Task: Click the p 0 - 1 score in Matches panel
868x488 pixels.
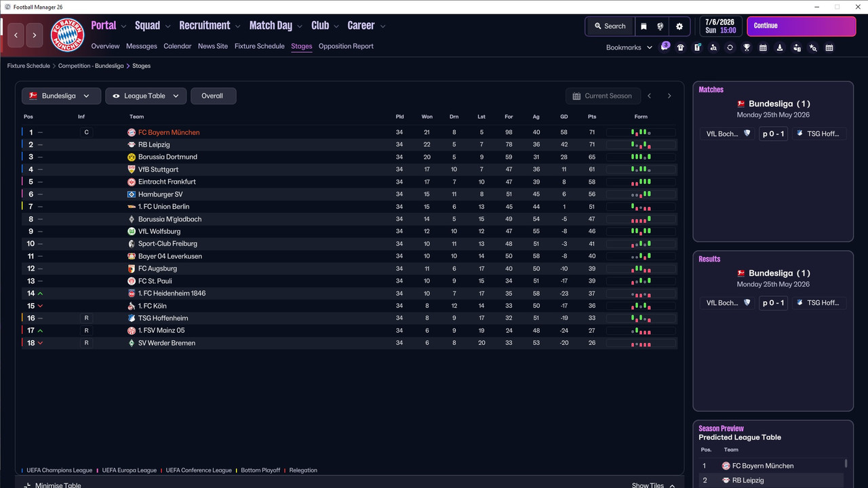Action: pos(773,134)
